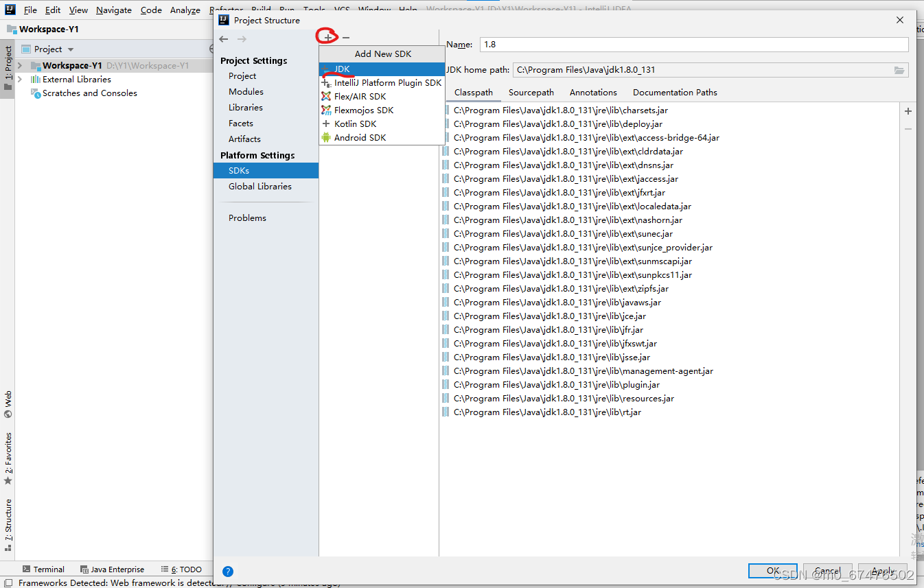924x588 pixels.
Task: Open the help question mark icon
Action: click(228, 571)
